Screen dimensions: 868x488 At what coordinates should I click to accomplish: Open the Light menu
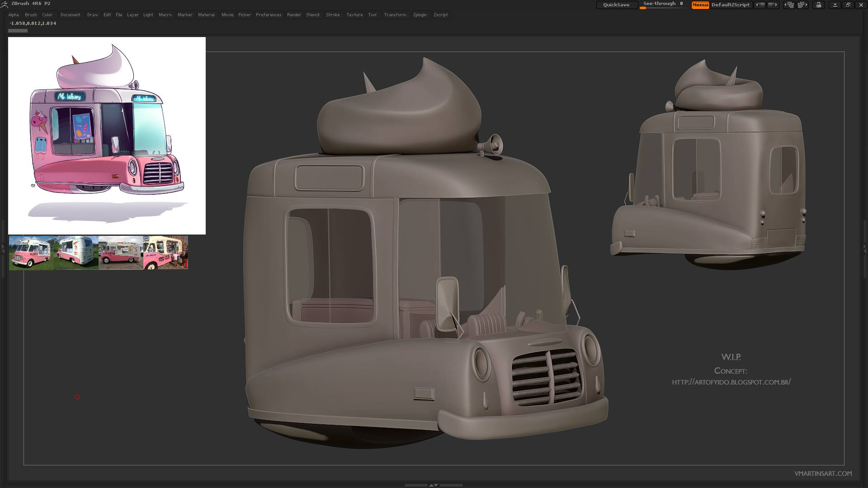(148, 15)
